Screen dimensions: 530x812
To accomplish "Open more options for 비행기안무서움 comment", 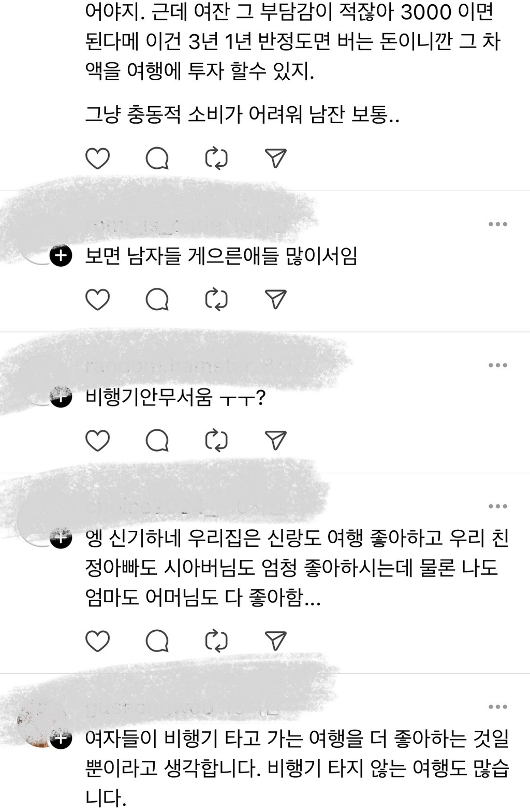I will click(x=497, y=365).
